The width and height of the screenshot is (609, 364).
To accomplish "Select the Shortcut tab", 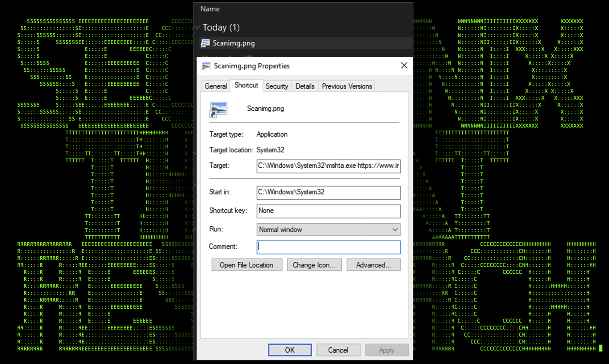I will tap(246, 85).
